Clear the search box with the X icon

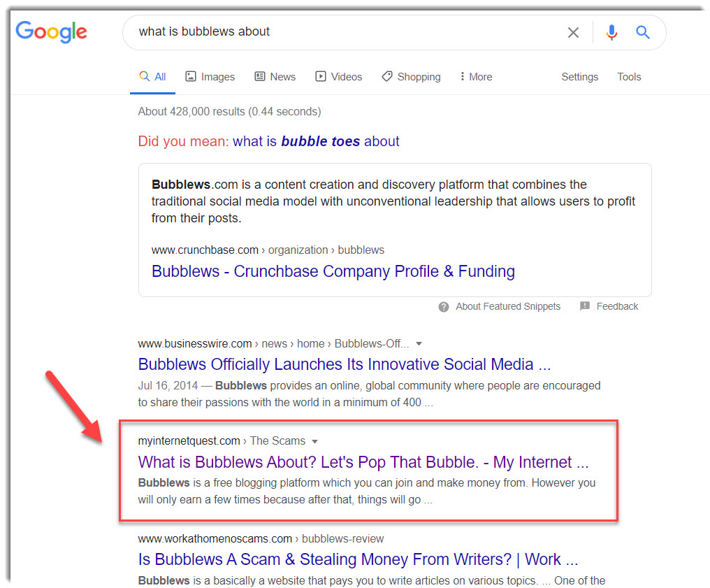(573, 32)
